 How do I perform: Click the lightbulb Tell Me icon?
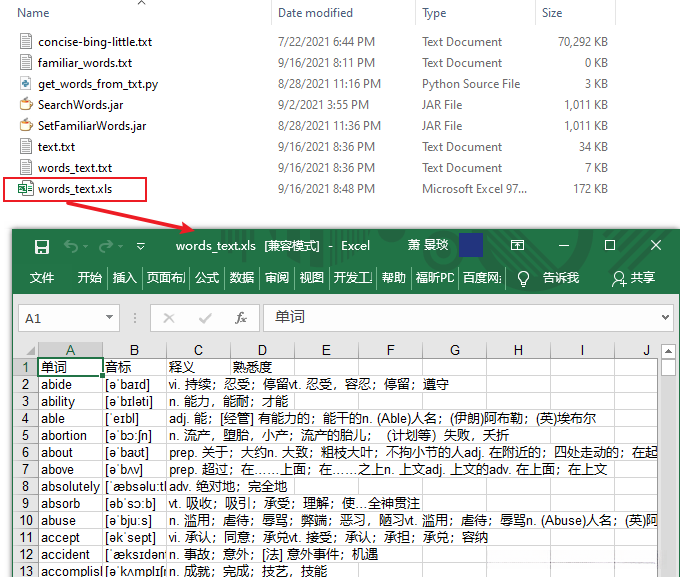tap(523, 278)
